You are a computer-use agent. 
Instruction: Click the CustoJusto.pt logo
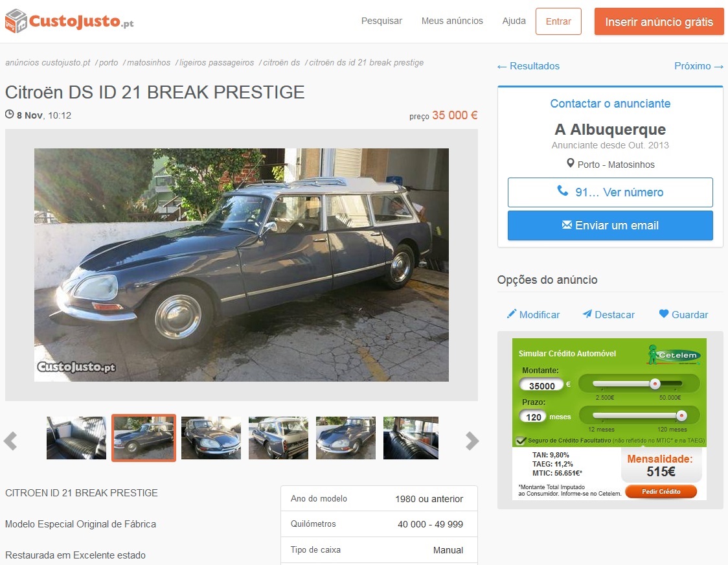tap(70, 21)
